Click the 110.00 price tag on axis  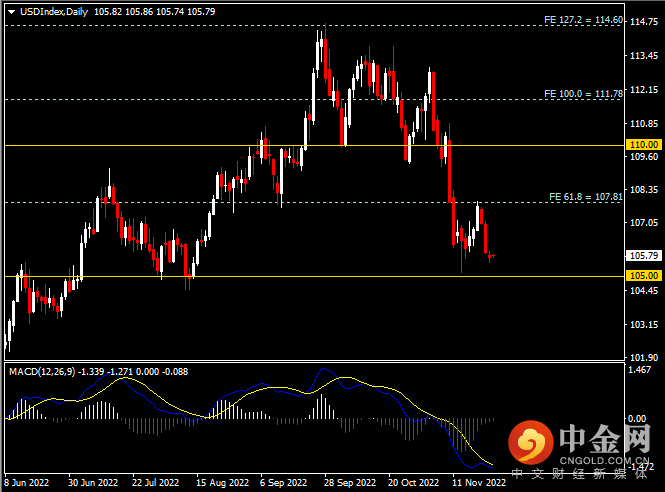tap(645, 145)
